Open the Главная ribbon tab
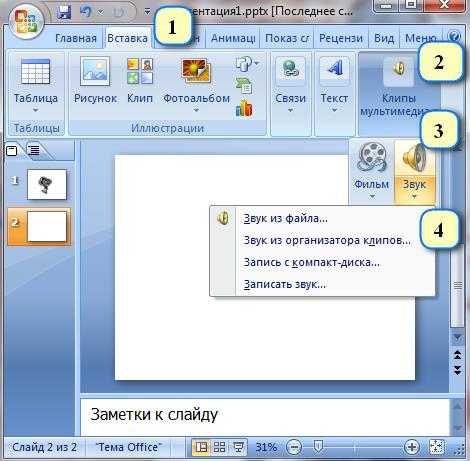 76,38
